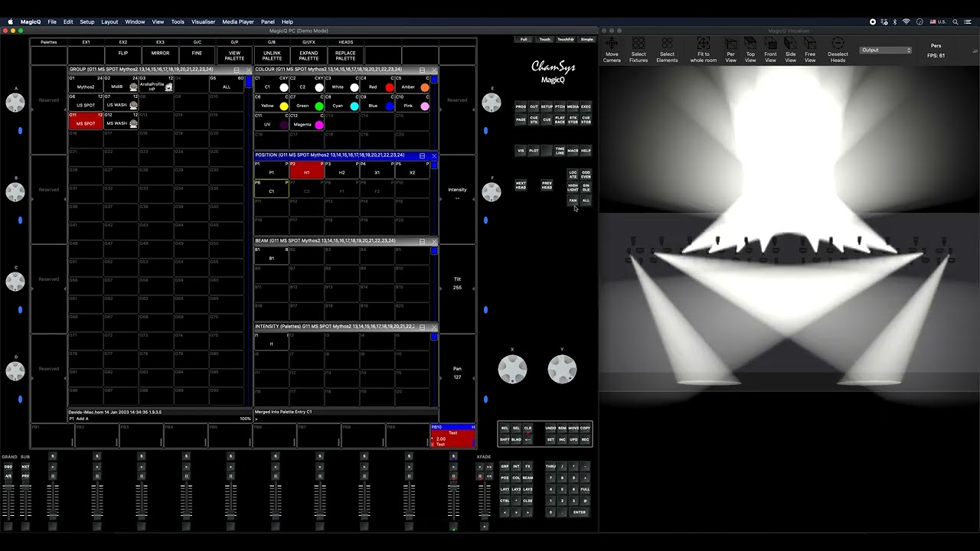980x551 pixels.
Task: Switch to Side View camera
Action: point(790,51)
